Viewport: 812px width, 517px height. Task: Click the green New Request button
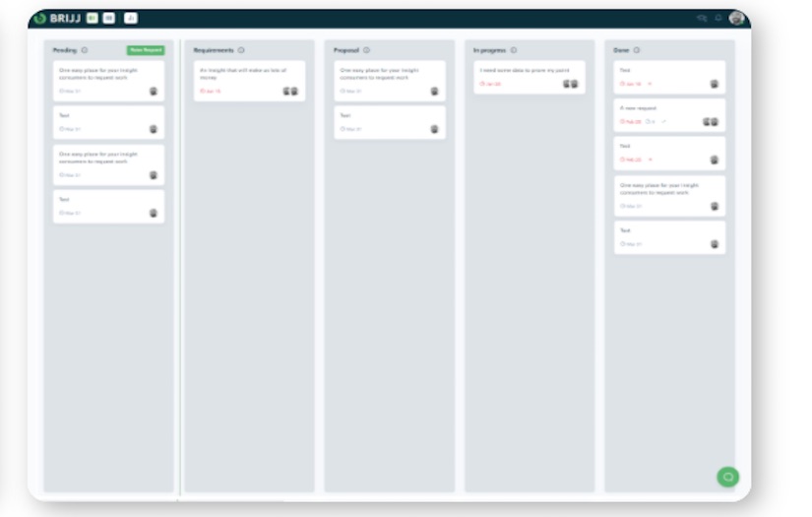[146, 50]
